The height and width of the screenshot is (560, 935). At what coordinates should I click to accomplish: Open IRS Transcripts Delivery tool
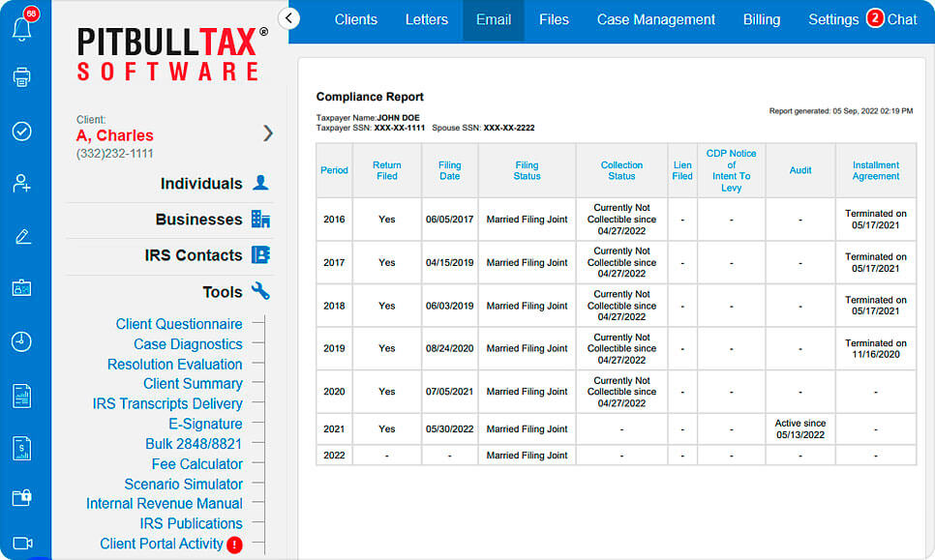click(167, 404)
